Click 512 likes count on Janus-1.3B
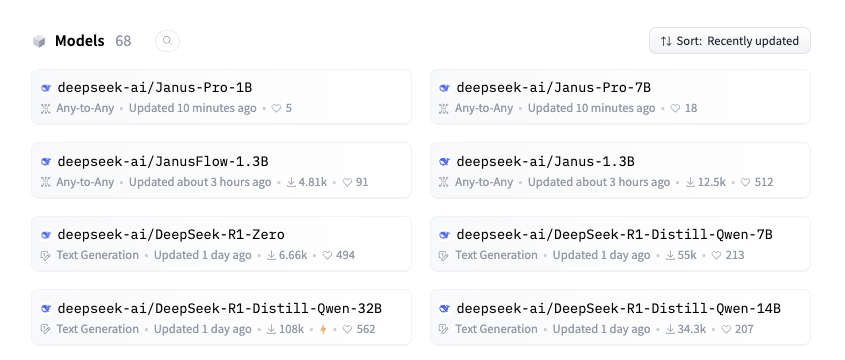The width and height of the screenshot is (845, 360). tap(764, 182)
